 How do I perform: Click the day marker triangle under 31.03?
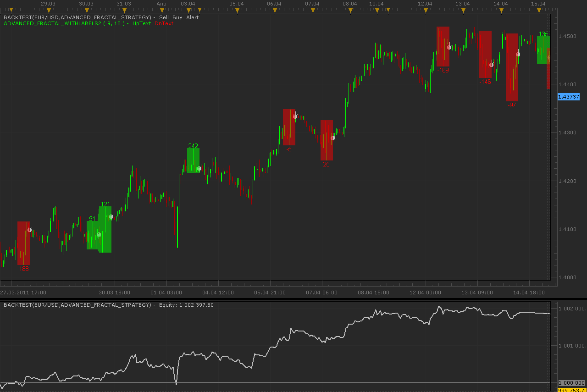coord(124,10)
